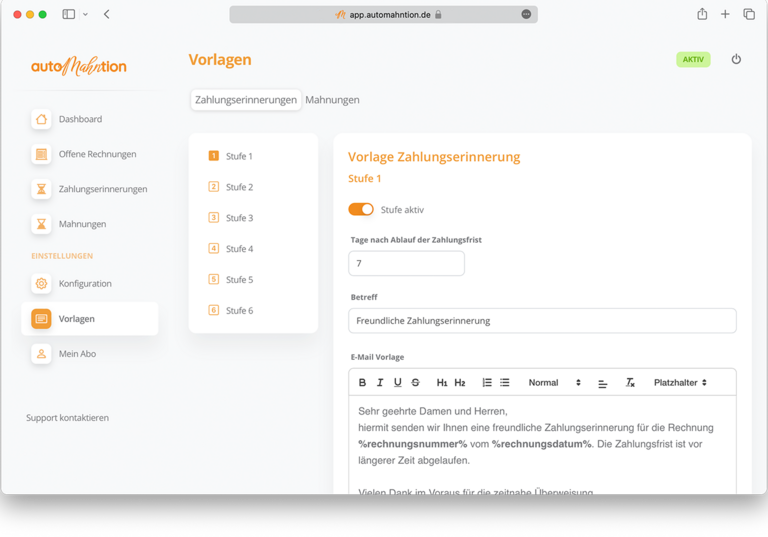Screen dimensions: 768x537
Task: Click the Bold formatting icon
Action: tap(362, 383)
